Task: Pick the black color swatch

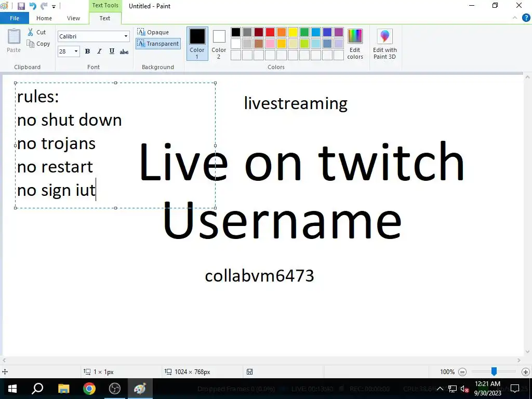Action: [236, 32]
